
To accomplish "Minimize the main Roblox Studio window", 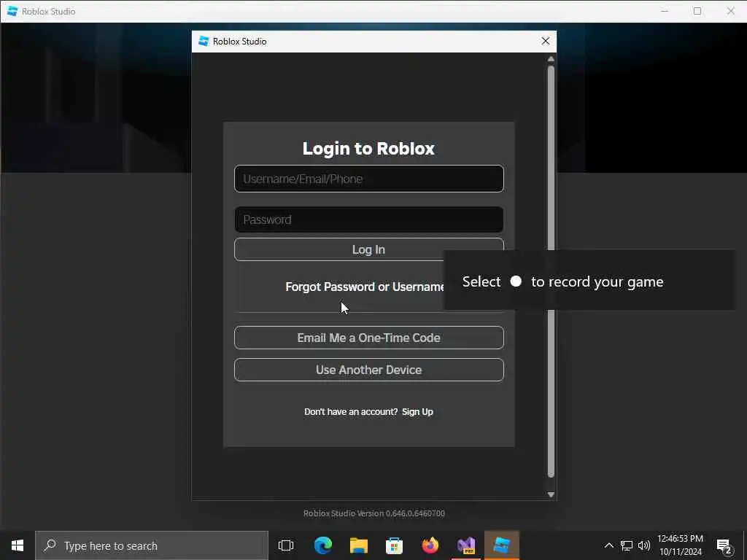I will point(665,11).
